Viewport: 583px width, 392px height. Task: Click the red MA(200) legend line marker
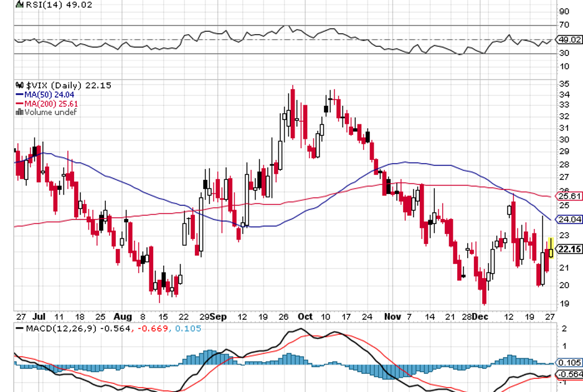click(x=19, y=104)
